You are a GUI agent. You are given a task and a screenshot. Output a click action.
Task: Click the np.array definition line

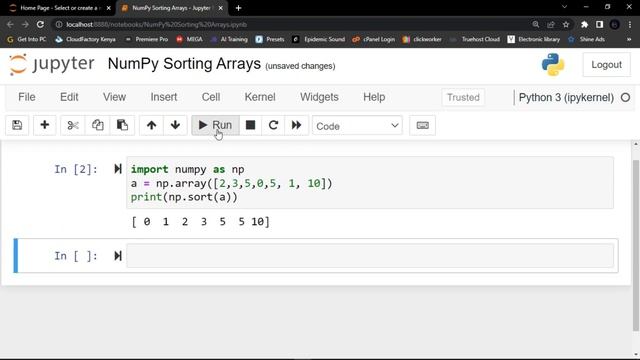click(x=231, y=183)
